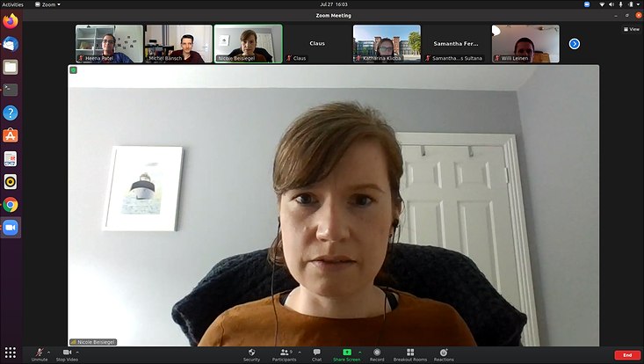Expand video options arrow beside Stop Video
The height and width of the screenshot is (364, 644).
point(77,352)
